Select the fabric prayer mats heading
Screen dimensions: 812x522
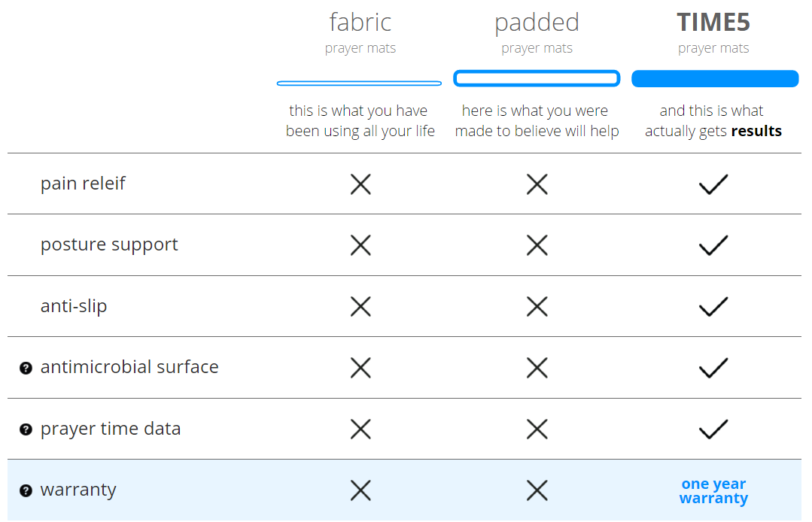[x=360, y=32]
